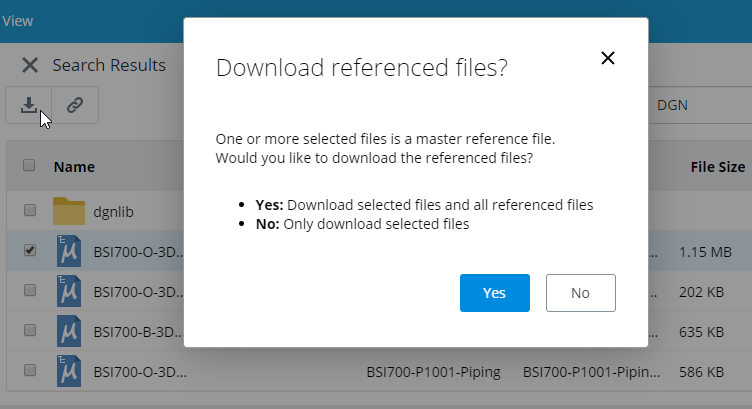Viewport: 752px width, 409px height.
Task: Close the Search Results panel
Action: pos(30,65)
